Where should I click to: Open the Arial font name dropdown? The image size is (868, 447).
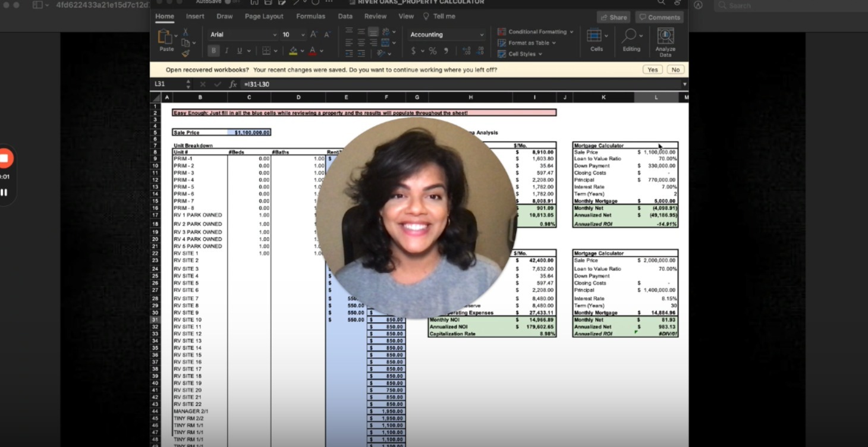click(x=243, y=34)
